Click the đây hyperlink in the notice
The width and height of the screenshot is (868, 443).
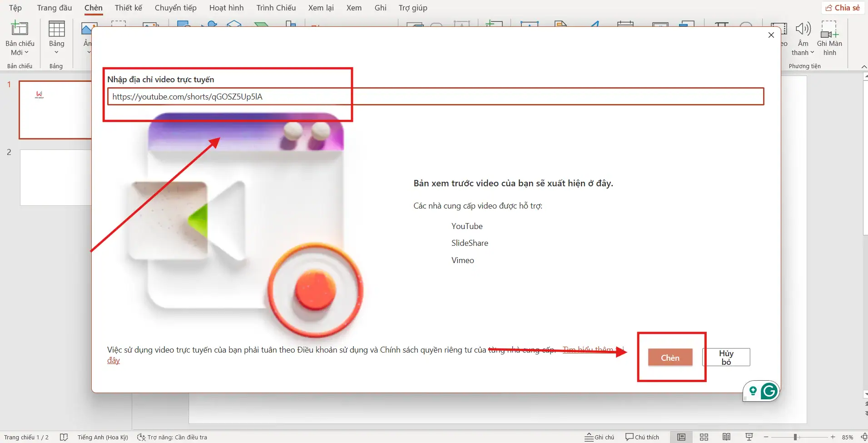(x=113, y=360)
